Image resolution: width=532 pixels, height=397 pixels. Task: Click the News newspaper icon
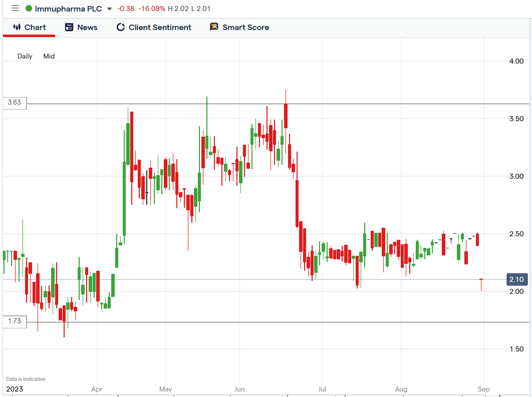tap(69, 27)
